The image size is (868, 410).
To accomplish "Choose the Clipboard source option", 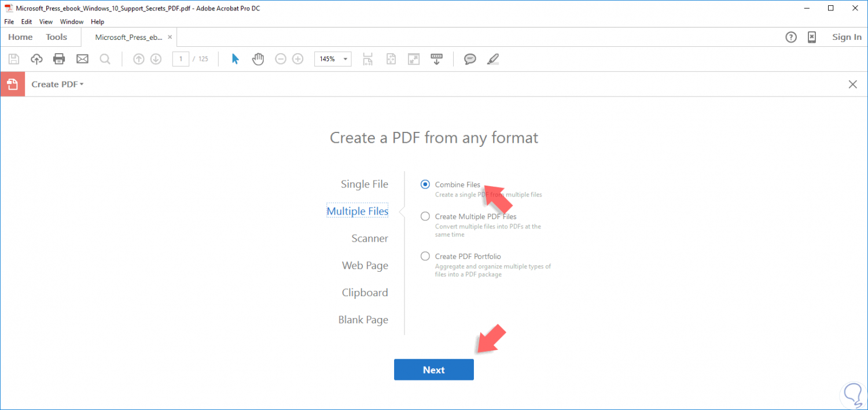I will (x=365, y=293).
